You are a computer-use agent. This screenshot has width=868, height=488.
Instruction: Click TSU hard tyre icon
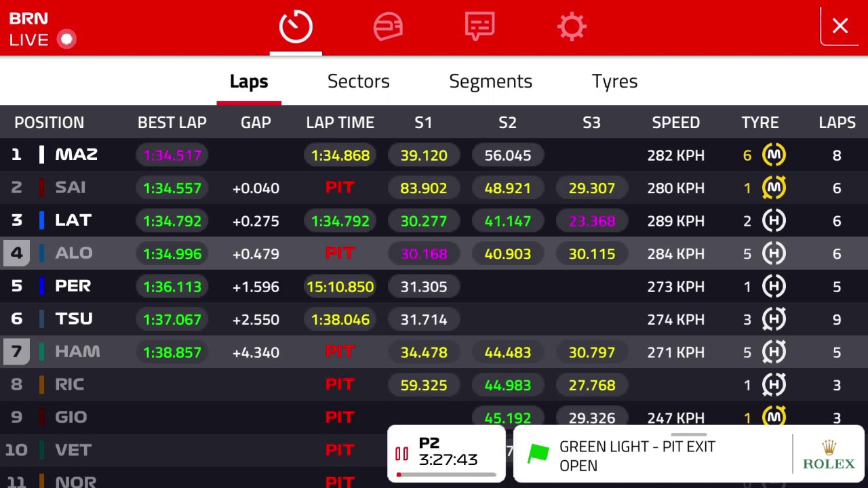click(x=774, y=319)
